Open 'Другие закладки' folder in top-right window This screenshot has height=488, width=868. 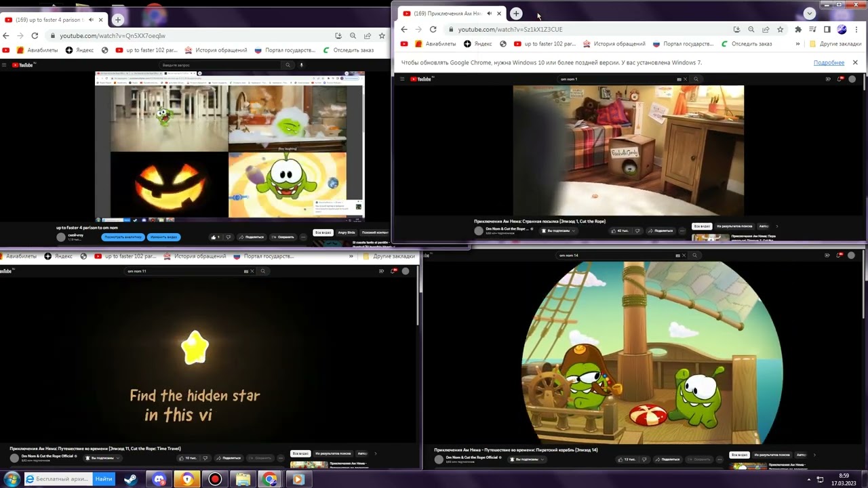coord(835,44)
